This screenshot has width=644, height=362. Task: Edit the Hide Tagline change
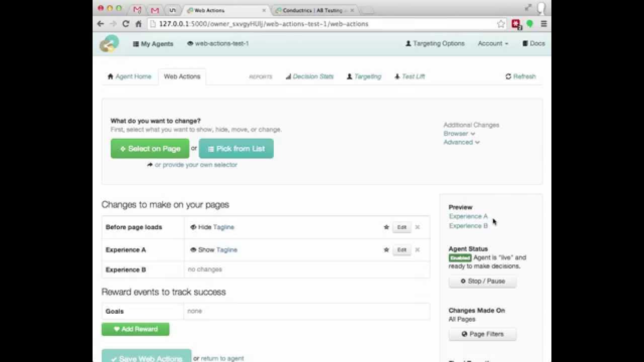click(x=401, y=227)
